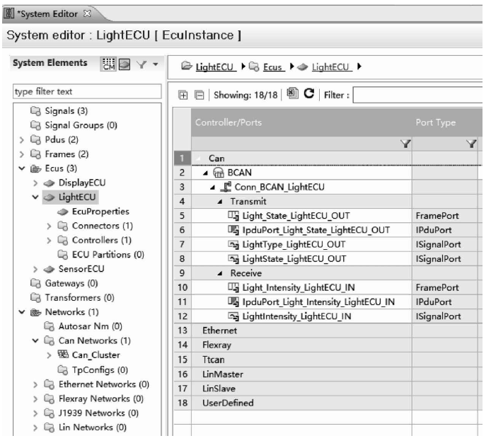Viewport: 491px width, 448px height.
Task: Click the Controller/Ports column filter funnel
Action: [x=405, y=144]
